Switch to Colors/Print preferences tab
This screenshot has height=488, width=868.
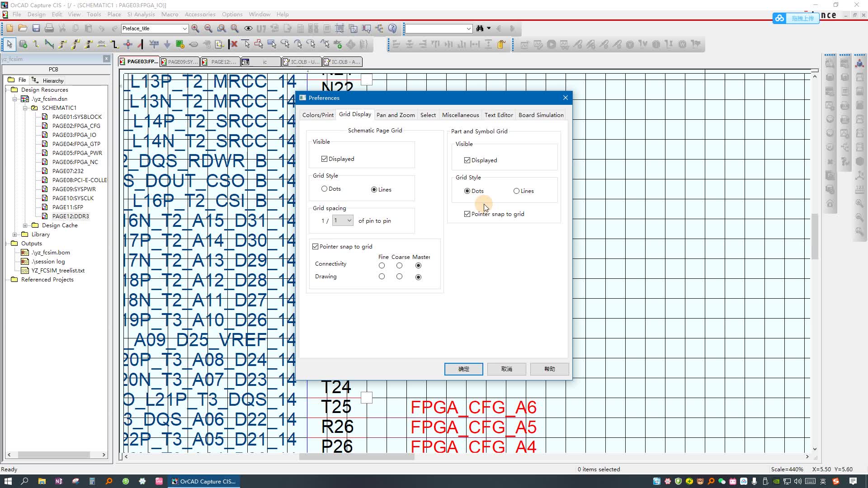(x=318, y=114)
